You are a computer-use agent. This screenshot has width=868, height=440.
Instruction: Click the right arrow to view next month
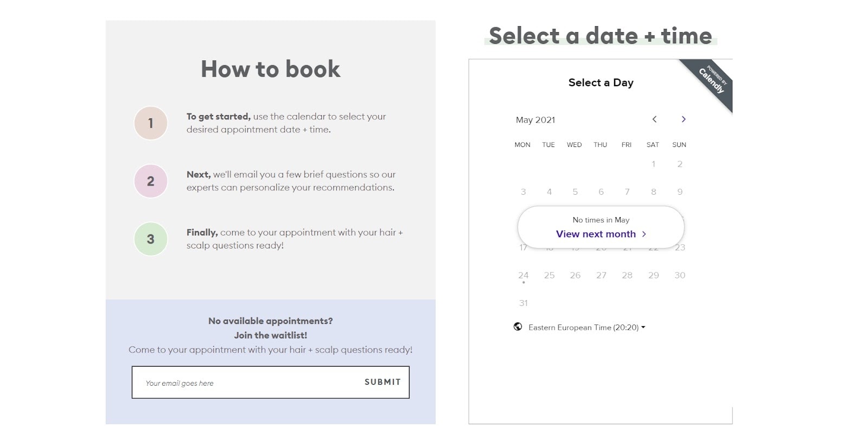[x=684, y=119]
